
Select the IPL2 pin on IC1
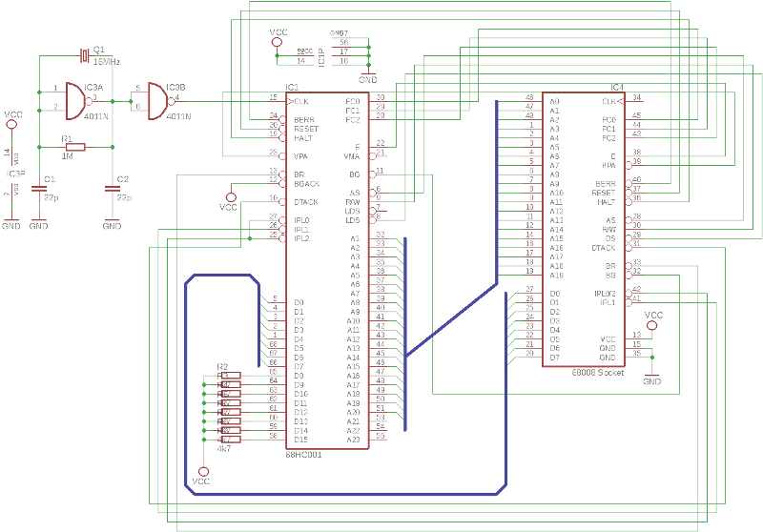tap(301, 238)
